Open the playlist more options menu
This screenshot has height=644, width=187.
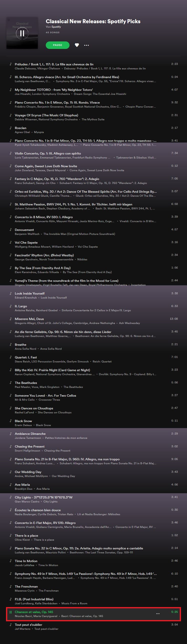pyautogui.click(x=86, y=45)
